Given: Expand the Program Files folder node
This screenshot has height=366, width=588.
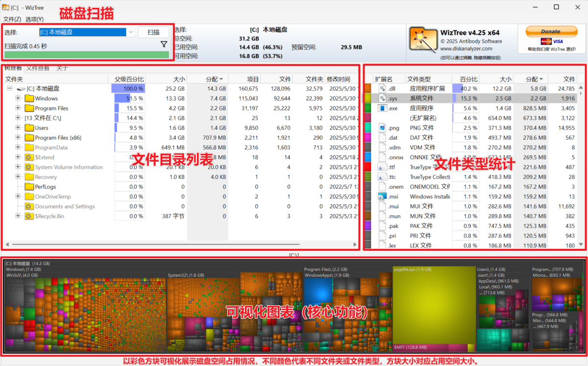Looking at the screenshot, I should click(x=18, y=108).
